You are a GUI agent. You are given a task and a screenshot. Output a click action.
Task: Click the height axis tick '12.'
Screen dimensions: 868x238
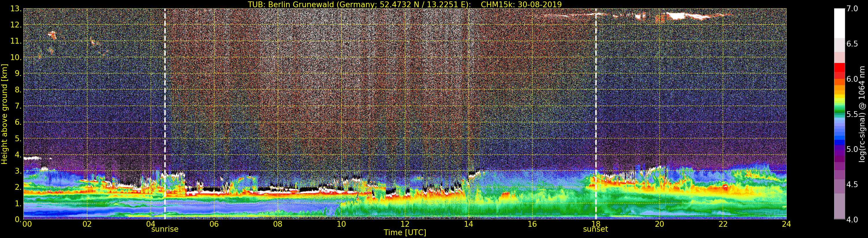[16, 25]
